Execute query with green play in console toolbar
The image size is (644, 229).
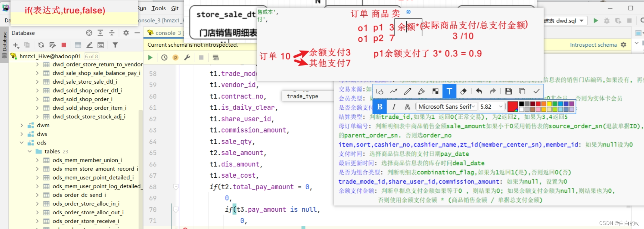pyautogui.click(x=150, y=58)
